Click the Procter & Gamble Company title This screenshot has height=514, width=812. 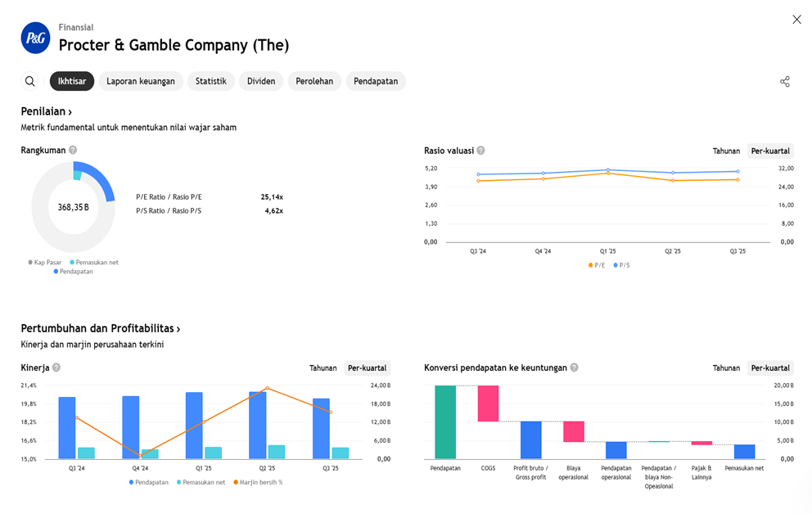pyautogui.click(x=174, y=45)
